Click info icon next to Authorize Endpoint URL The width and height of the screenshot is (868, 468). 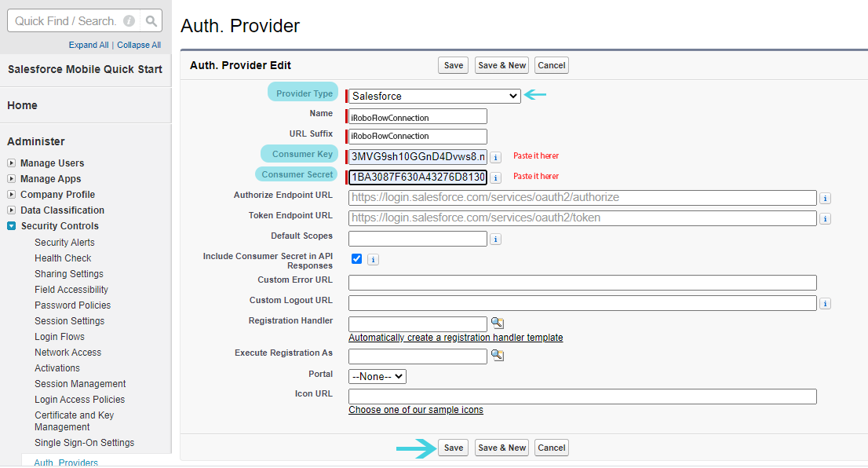[825, 198]
